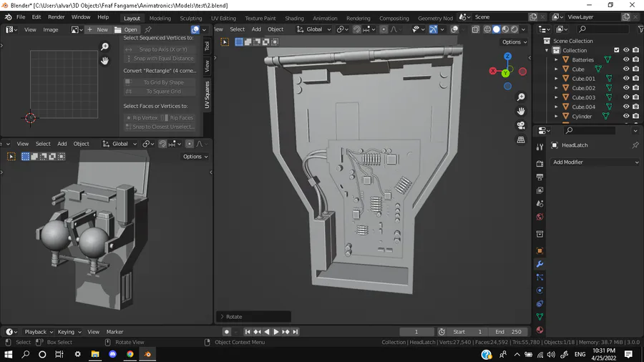Expand the Cylinder item in outliner

(556, 116)
